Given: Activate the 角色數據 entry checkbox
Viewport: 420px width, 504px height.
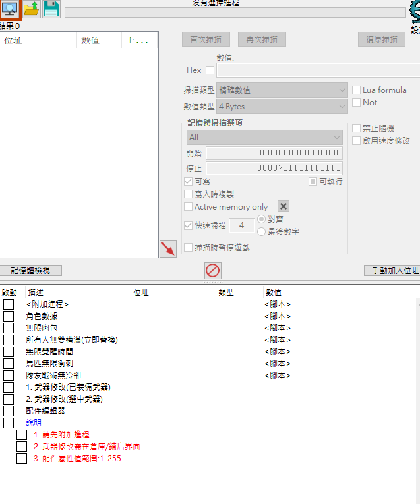Looking at the screenshot, I should (9, 316).
